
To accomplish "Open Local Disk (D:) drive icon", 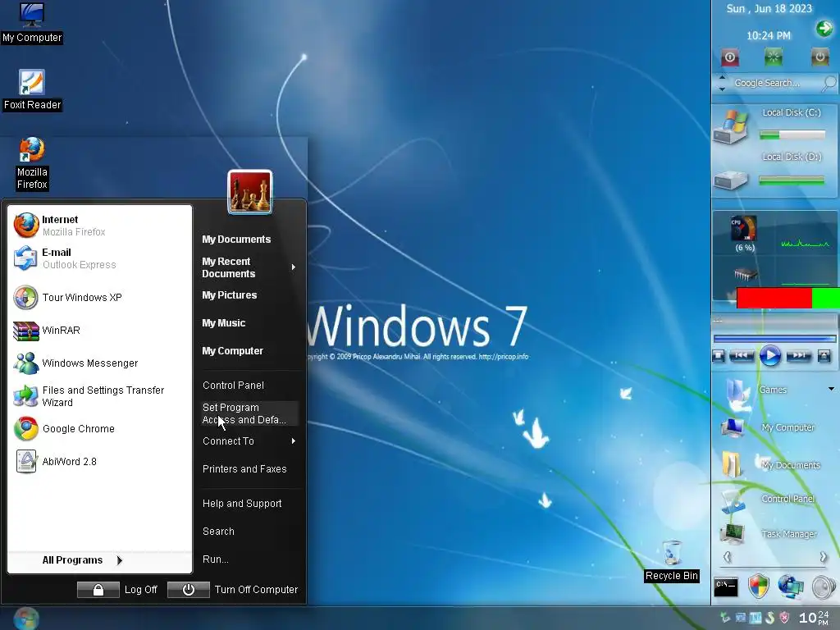I will pyautogui.click(x=731, y=179).
